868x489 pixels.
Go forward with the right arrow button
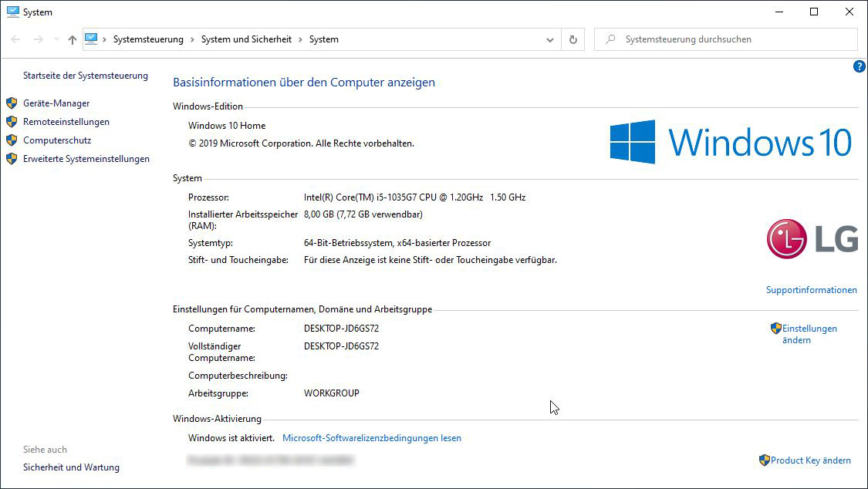39,39
